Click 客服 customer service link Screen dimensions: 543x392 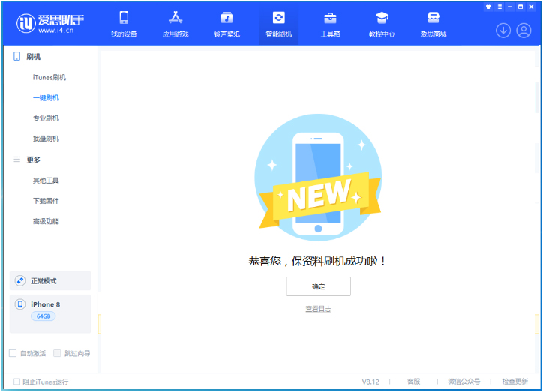pyautogui.click(x=413, y=382)
